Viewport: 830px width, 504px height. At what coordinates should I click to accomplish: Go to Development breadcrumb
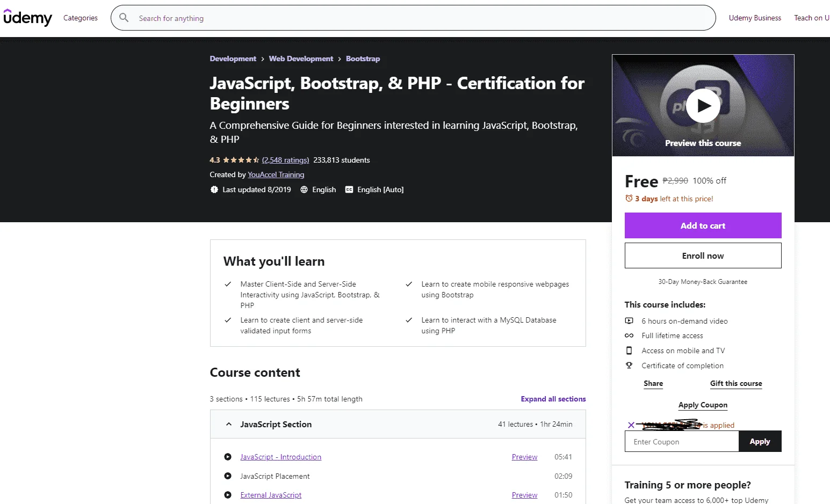[x=233, y=59]
